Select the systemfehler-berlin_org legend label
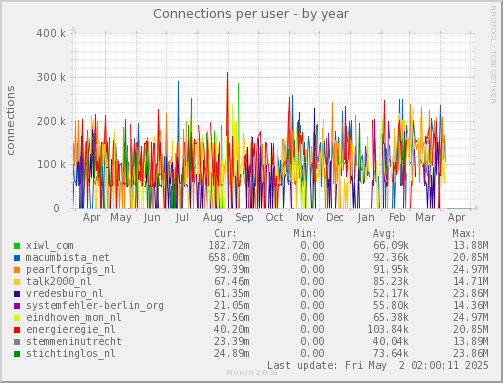The height and width of the screenshot is (383, 503). [x=95, y=306]
